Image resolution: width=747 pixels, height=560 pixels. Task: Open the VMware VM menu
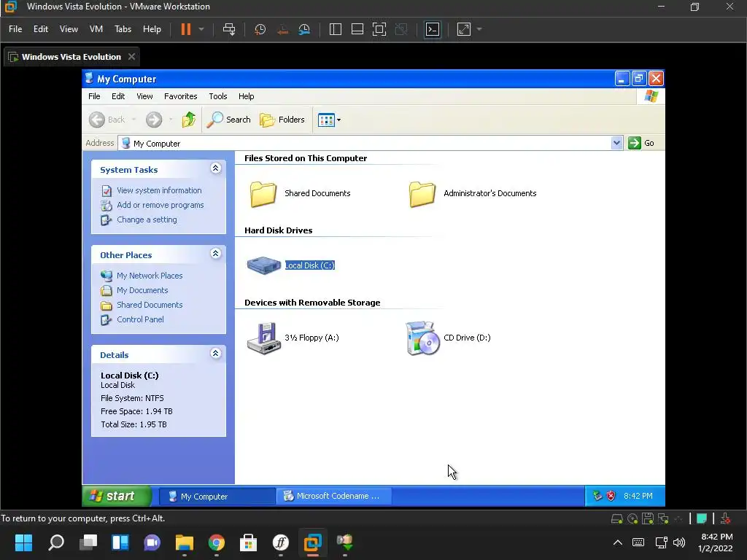(x=96, y=29)
